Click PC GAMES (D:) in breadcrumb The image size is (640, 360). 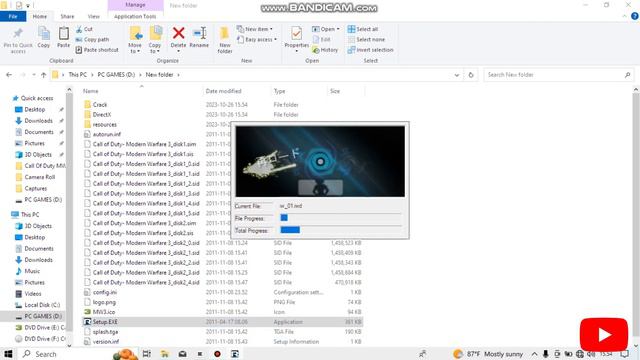tap(116, 75)
